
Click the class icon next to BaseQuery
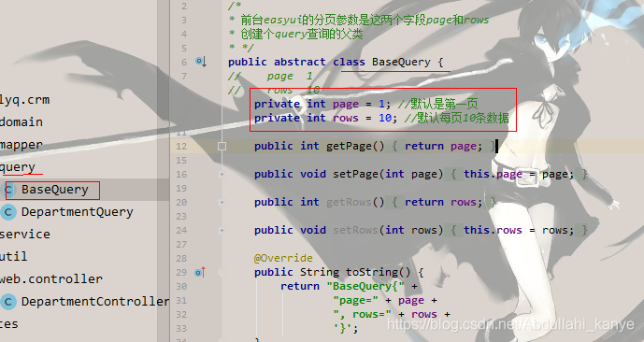coord(7,190)
